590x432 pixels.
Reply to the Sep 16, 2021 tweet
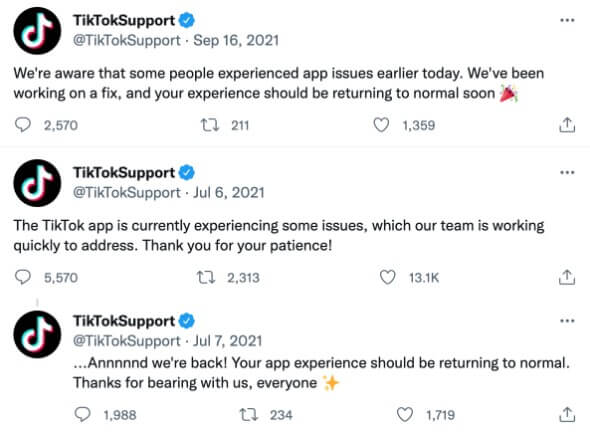(x=23, y=125)
